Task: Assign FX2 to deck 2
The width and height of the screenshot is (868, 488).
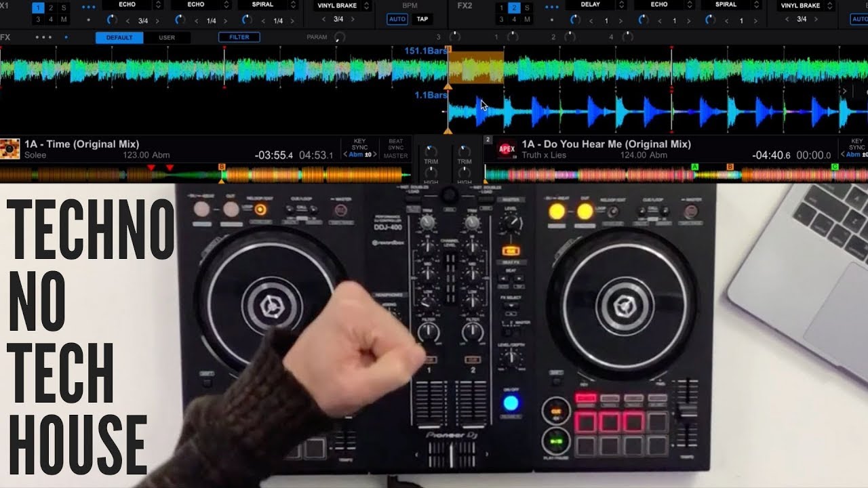Action: click(513, 8)
